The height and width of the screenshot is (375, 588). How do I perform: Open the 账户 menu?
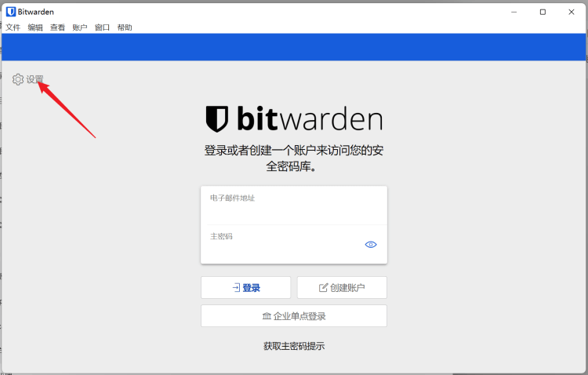click(x=80, y=27)
